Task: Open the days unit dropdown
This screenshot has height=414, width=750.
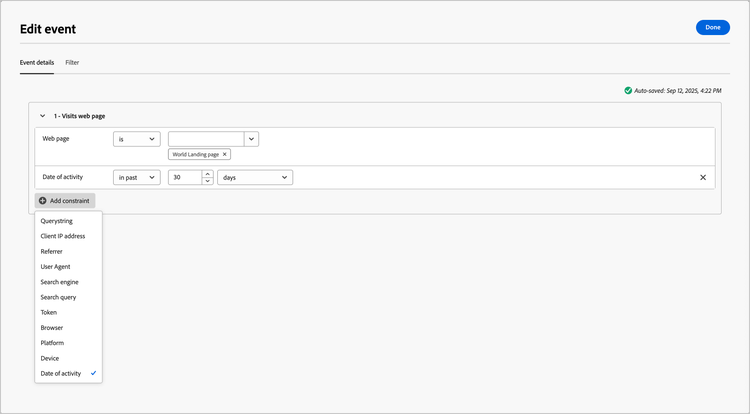Action: pos(255,177)
